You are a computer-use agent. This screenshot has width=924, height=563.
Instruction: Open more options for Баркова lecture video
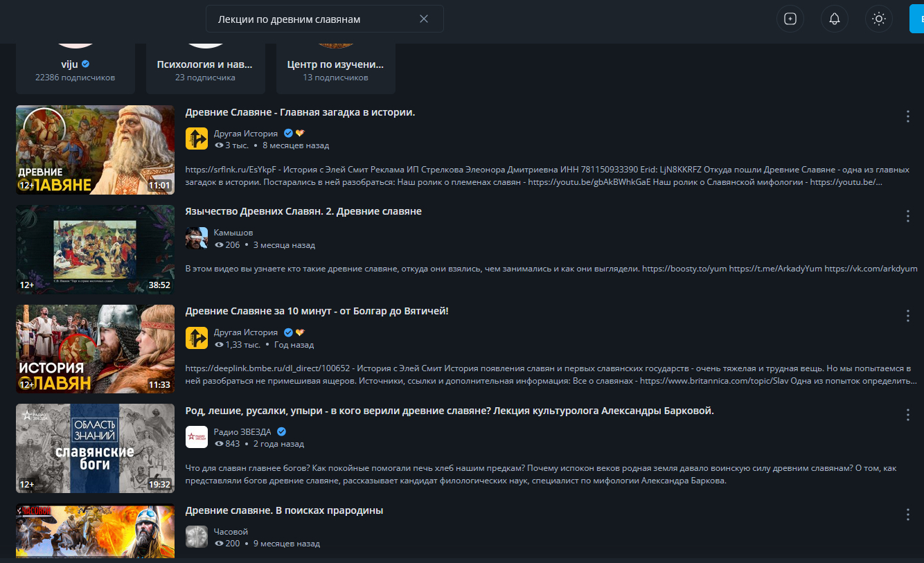pos(908,415)
